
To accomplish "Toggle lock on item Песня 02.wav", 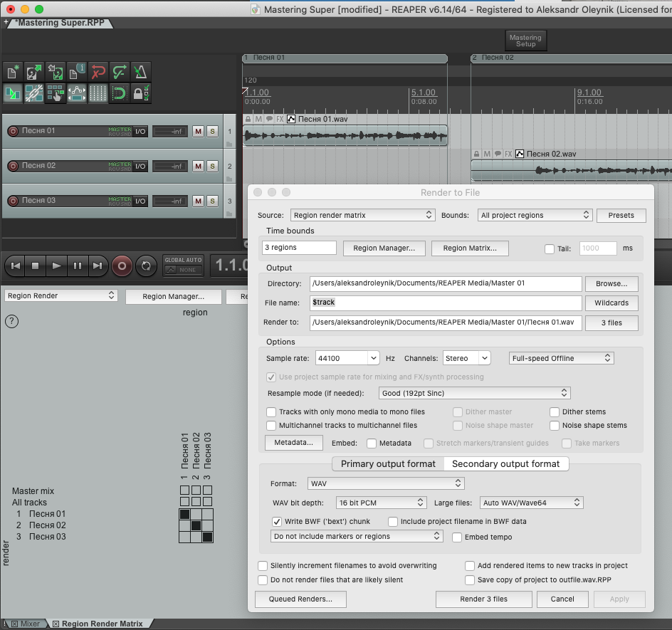I will 476,154.
